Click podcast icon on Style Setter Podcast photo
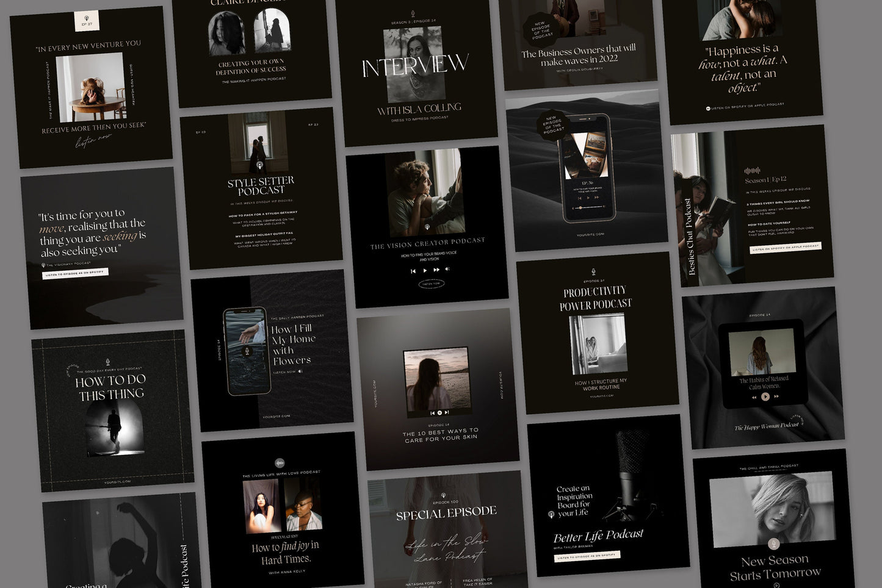 pyautogui.click(x=259, y=165)
